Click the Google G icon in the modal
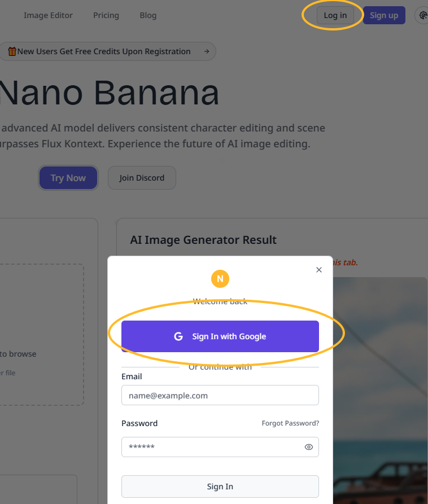This screenshot has height=504, width=428. (x=178, y=336)
